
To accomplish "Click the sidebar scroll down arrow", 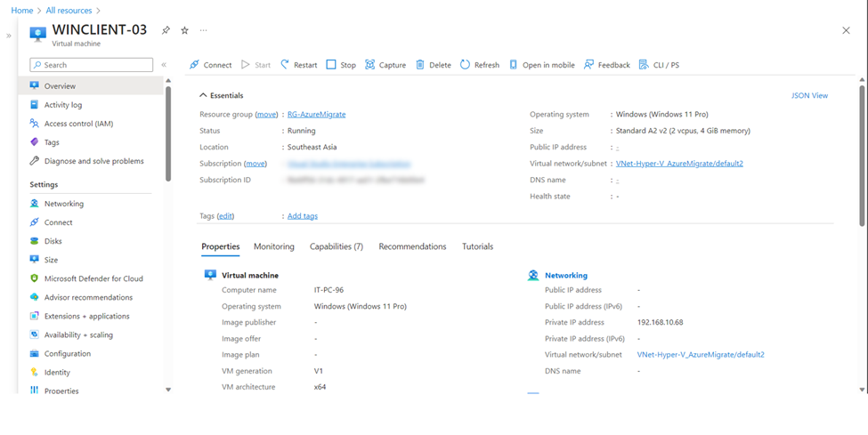I will [168, 390].
